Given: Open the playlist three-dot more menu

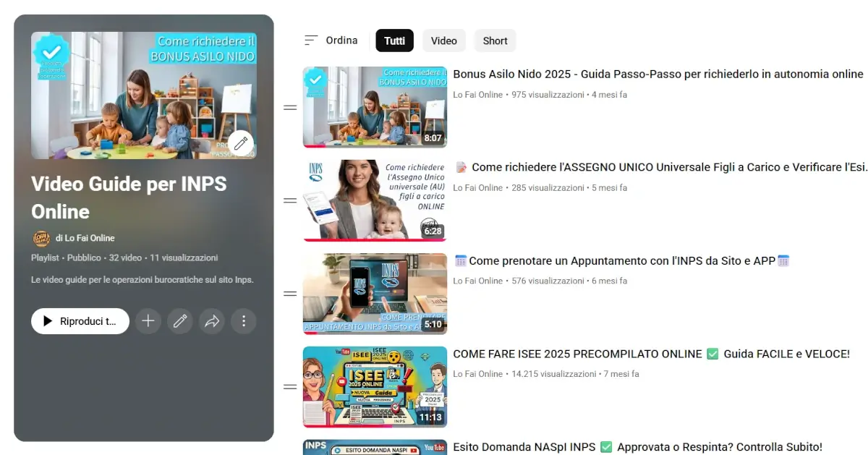Looking at the screenshot, I should tap(244, 321).
